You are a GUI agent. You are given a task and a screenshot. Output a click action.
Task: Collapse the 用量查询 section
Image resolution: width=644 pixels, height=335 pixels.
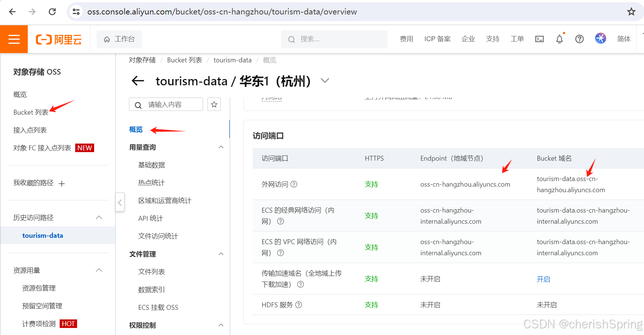pos(221,147)
